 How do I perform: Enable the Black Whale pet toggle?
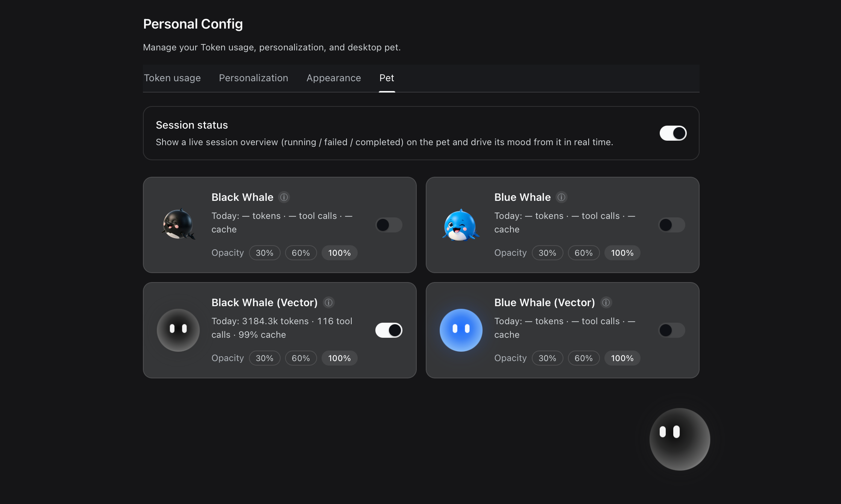pyautogui.click(x=389, y=225)
